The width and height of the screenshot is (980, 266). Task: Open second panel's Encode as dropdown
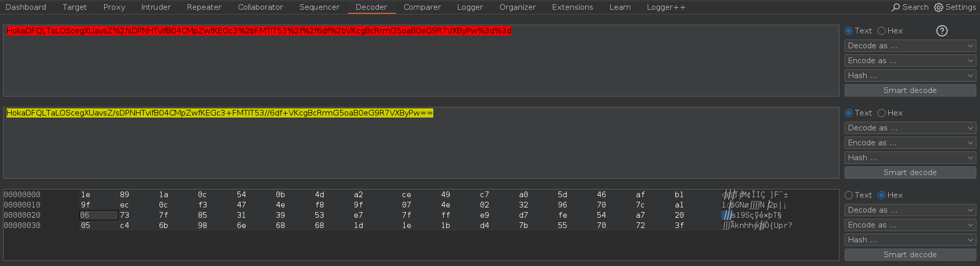tap(910, 143)
